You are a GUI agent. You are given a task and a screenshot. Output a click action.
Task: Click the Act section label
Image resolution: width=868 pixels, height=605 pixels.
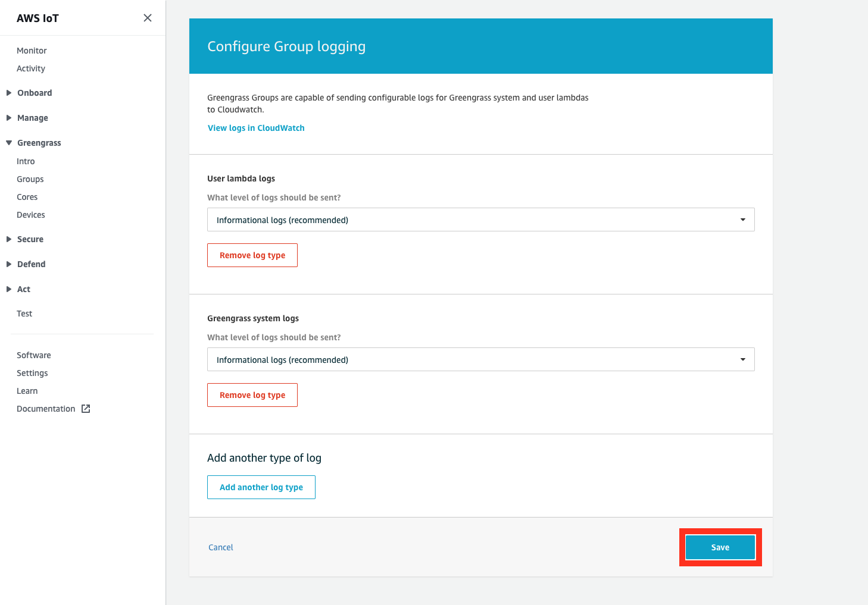(24, 289)
